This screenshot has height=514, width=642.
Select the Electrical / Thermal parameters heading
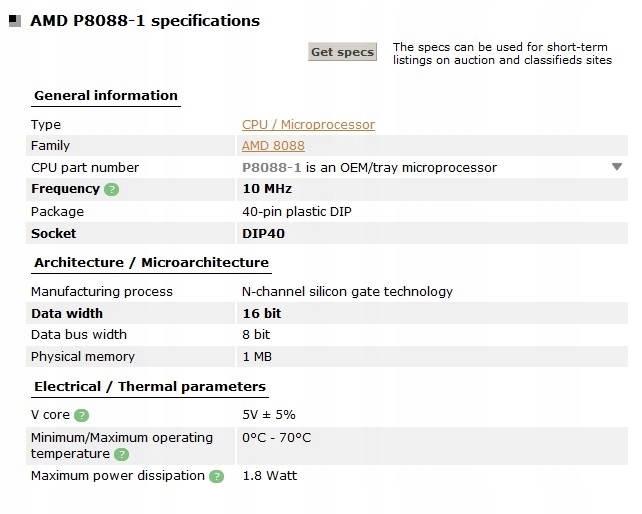pyautogui.click(x=150, y=387)
